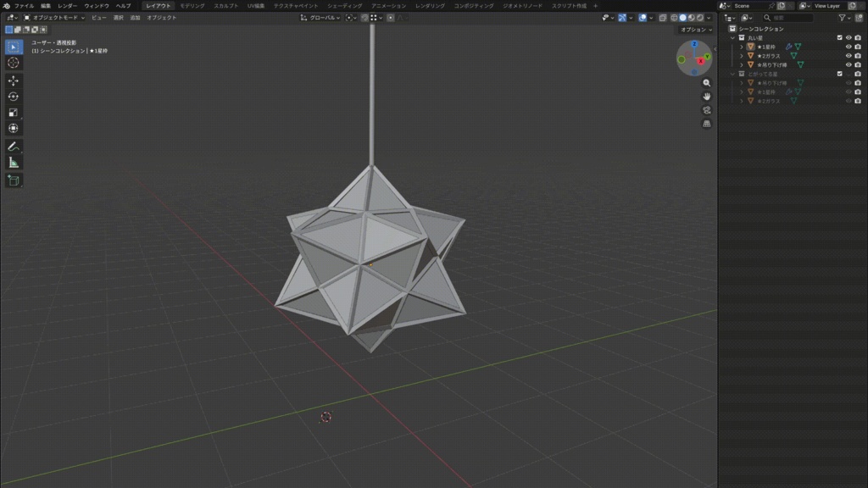This screenshot has height=488, width=868.
Task: Select the Move tool
Action: coord(14,80)
